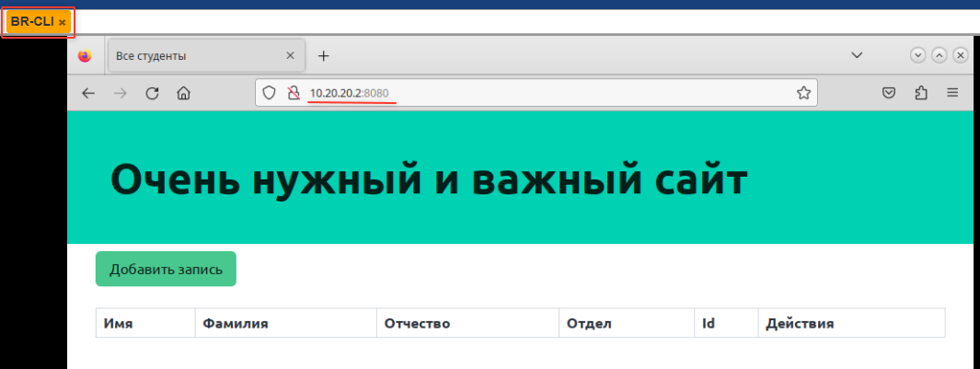Go forward with the right arrow
The image size is (980, 369).
click(121, 93)
